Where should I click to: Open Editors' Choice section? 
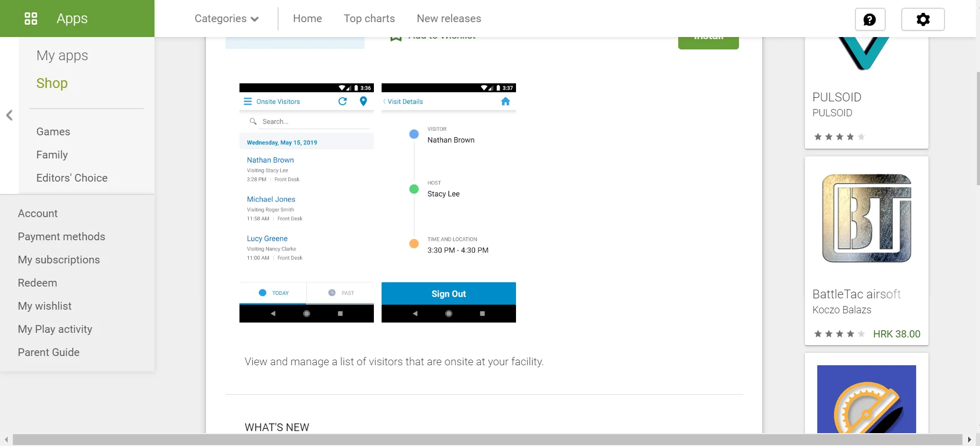point(72,178)
